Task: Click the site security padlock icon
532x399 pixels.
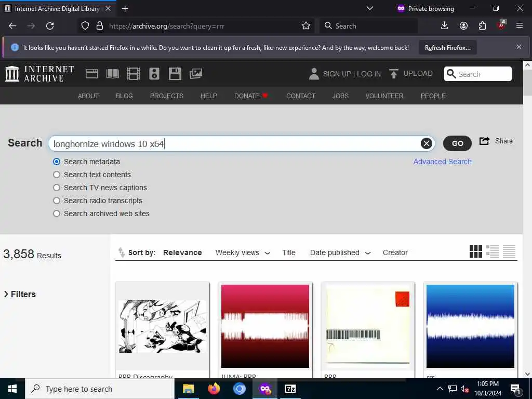Action: 100,26
